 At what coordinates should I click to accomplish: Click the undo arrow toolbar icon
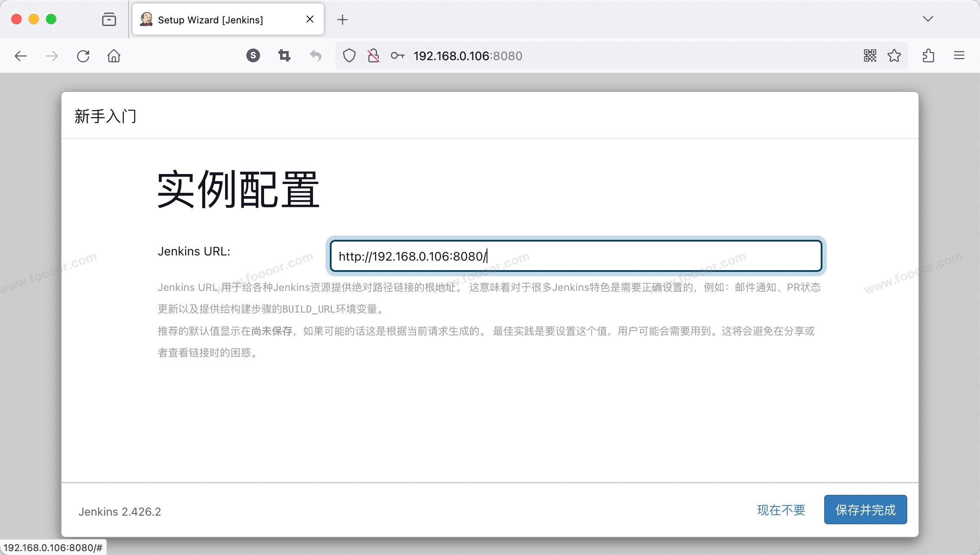316,55
